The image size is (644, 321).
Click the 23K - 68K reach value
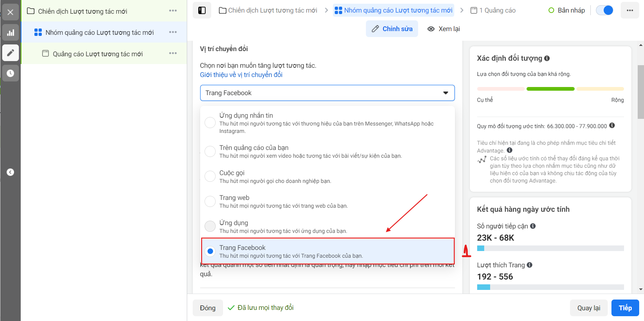tap(495, 238)
